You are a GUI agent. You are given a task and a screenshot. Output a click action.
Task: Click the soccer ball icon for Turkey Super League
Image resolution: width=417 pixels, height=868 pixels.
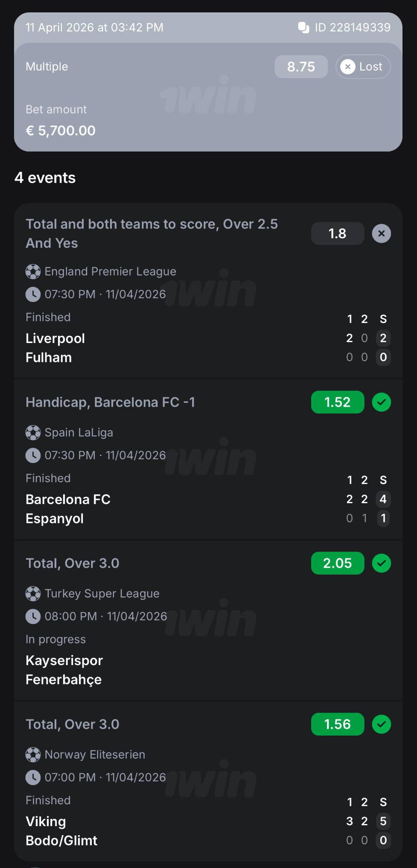coord(33,594)
